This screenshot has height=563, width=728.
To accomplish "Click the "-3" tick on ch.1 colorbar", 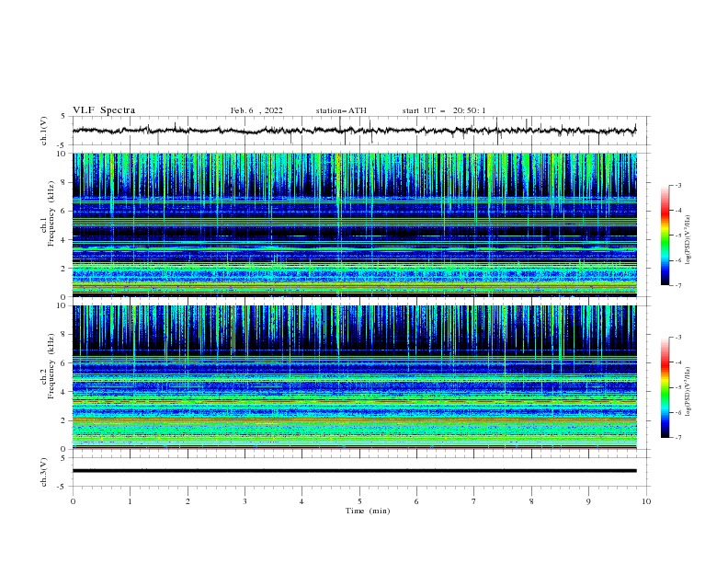I will (x=677, y=185).
